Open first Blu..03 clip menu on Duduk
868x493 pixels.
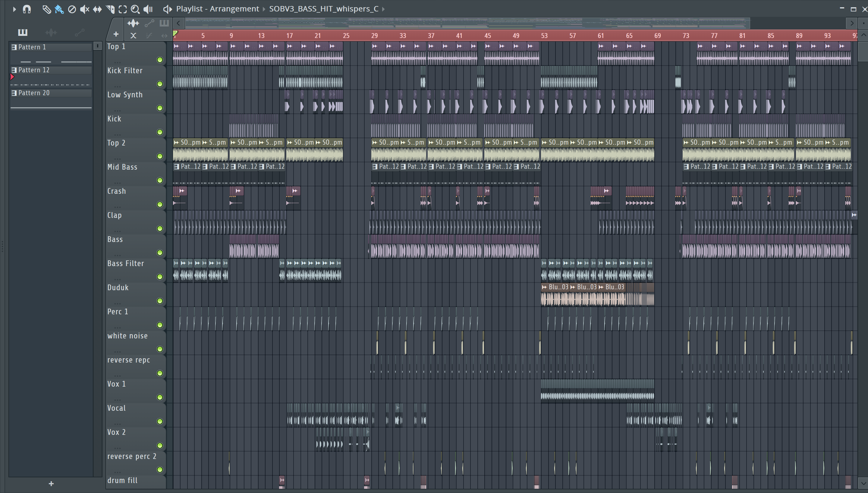click(544, 287)
